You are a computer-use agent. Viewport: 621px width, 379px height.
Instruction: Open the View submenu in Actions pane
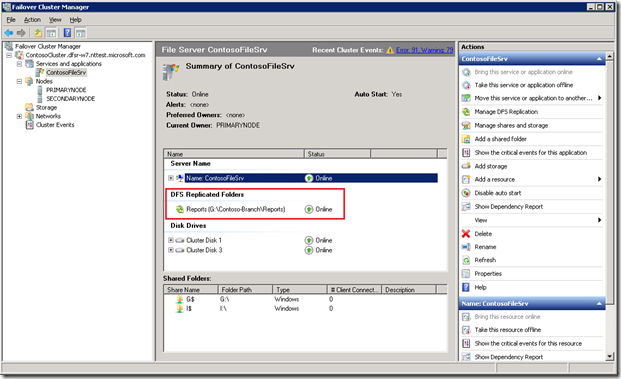pyautogui.click(x=599, y=220)
